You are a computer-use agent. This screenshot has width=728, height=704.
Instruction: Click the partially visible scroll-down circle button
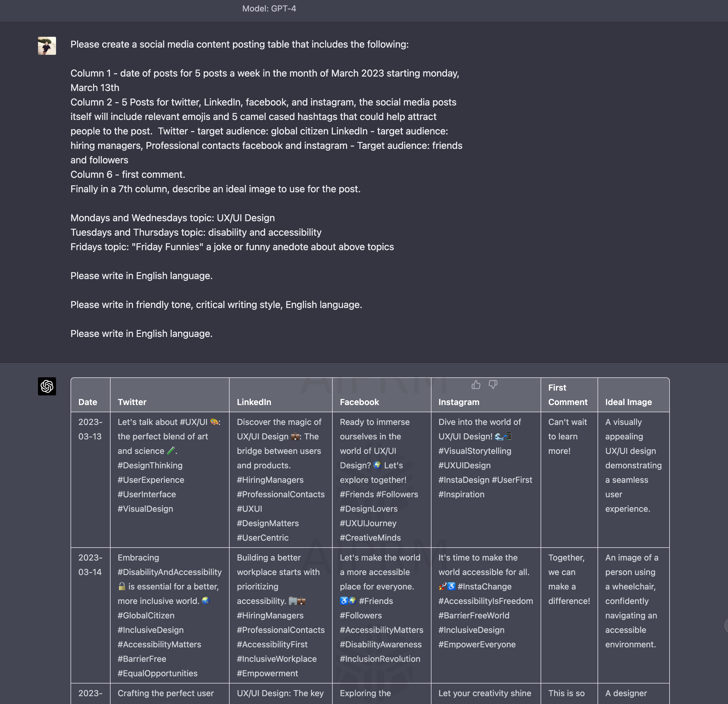pyautogui.click(x=726, y=626)
